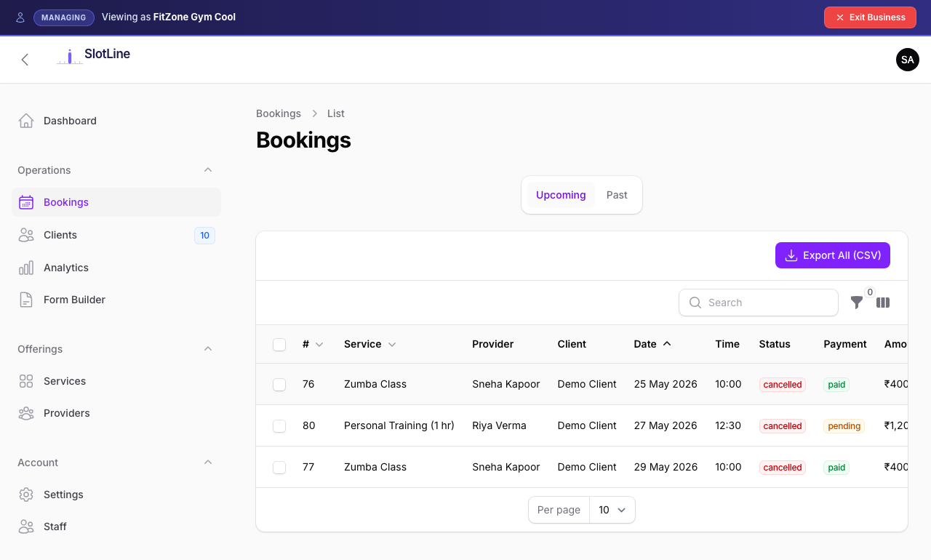Click the Exit Business button
Viewport: 931px width, 560px height.
(870, 17)
